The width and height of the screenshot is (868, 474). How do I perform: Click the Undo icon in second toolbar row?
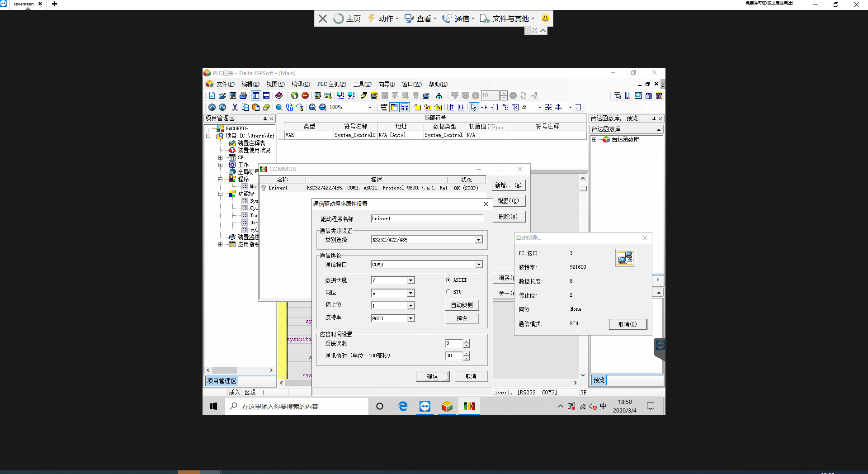[212, 107]
